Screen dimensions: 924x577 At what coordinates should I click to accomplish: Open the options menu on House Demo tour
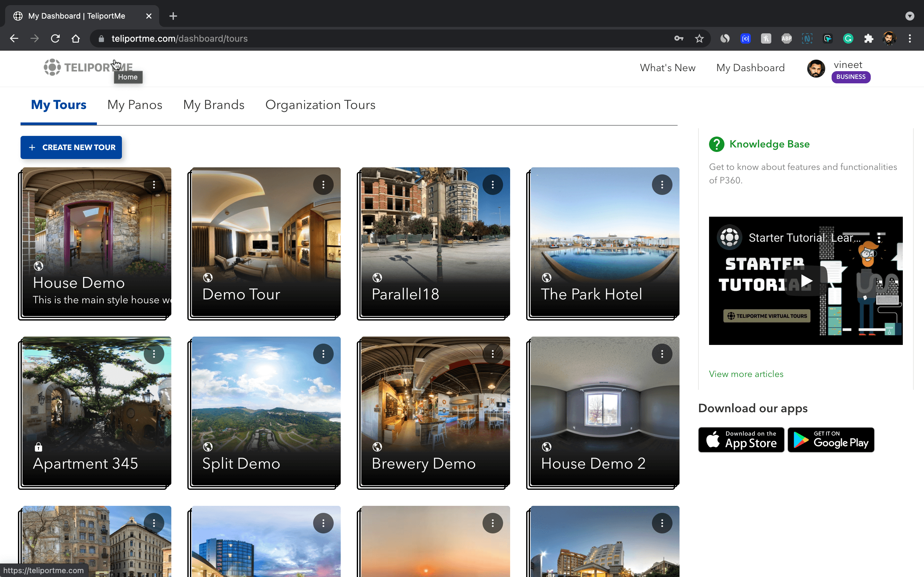tap(154, 185)
